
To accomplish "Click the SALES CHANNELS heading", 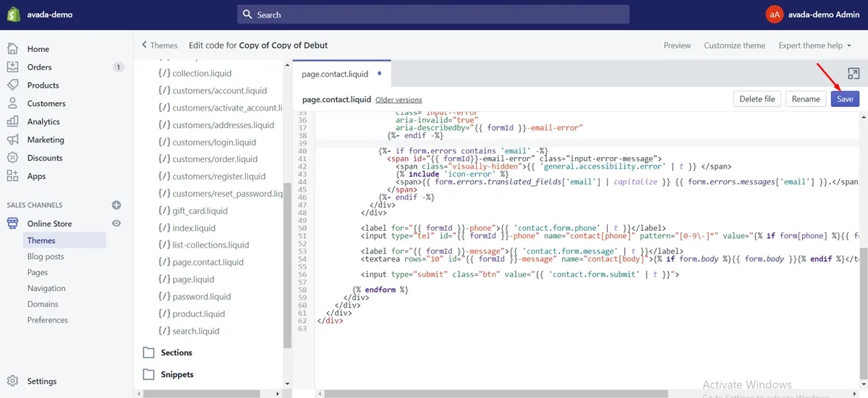I will tap(35, 206).
